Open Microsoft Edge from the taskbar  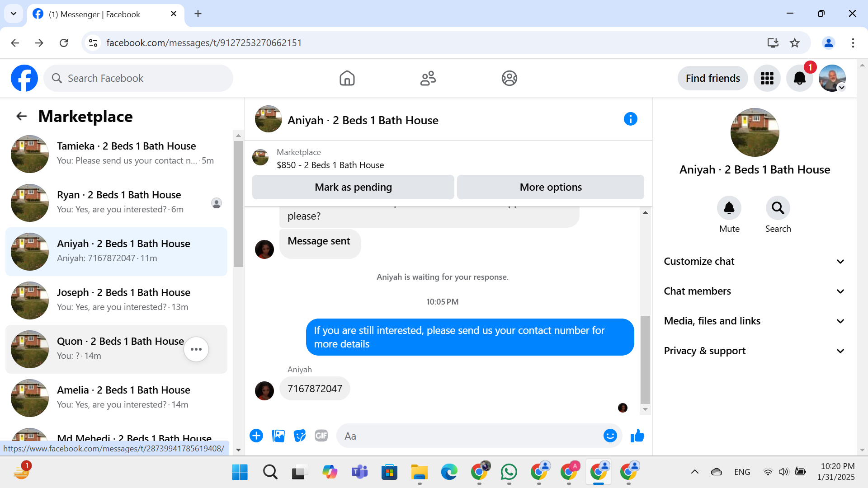449,472
